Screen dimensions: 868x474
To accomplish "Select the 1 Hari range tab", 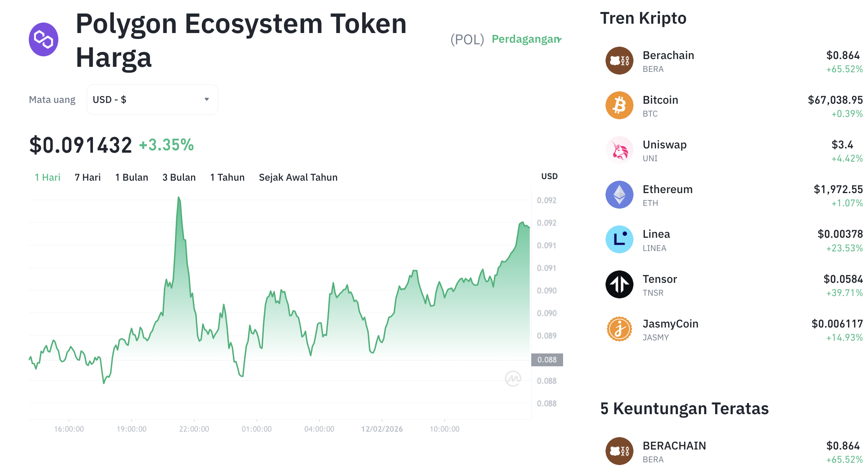I will (x=47, y=178).
